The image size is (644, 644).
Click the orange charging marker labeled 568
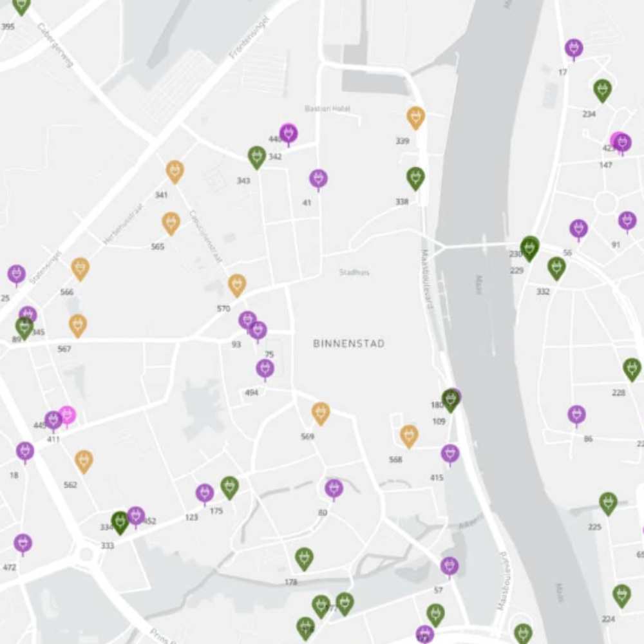coord(409,435)
